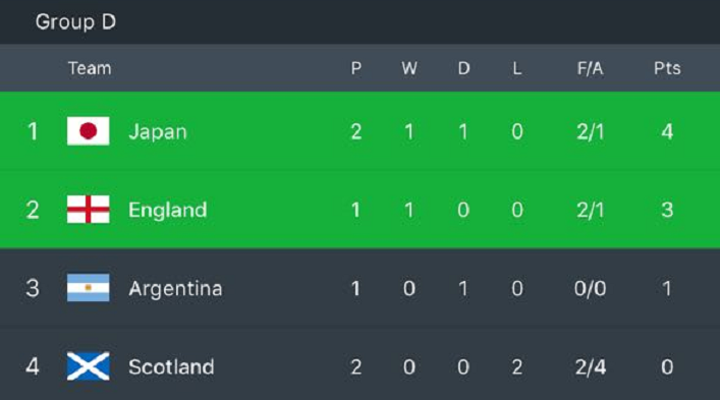Click the L column header
The width and height of the screenshot is (720, 400).
[x=516, y=69]
